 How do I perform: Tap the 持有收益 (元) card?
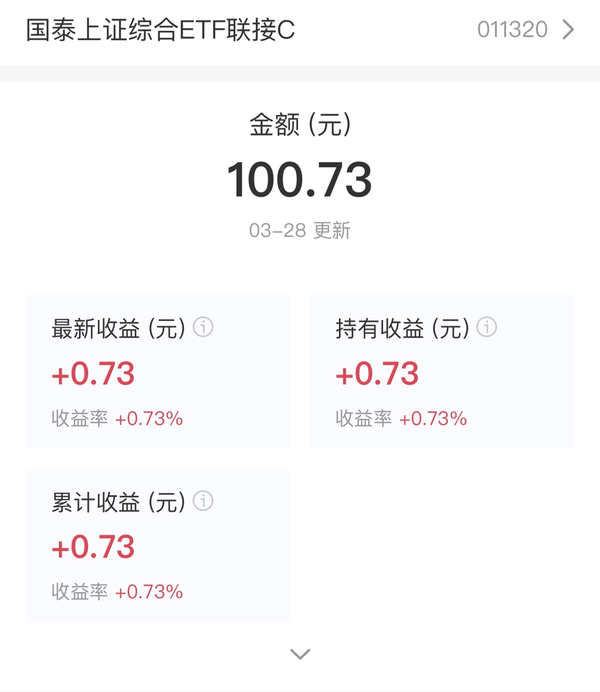pos(442,372)
